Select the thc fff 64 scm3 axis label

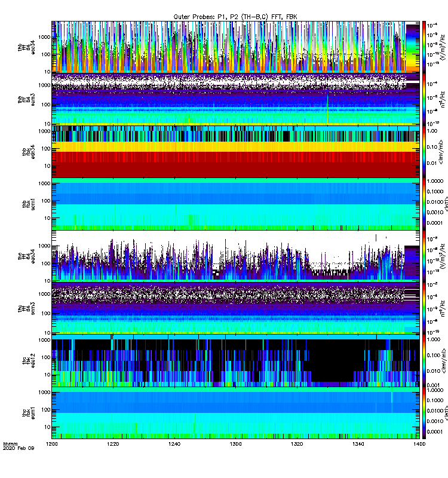coord(26,308)
